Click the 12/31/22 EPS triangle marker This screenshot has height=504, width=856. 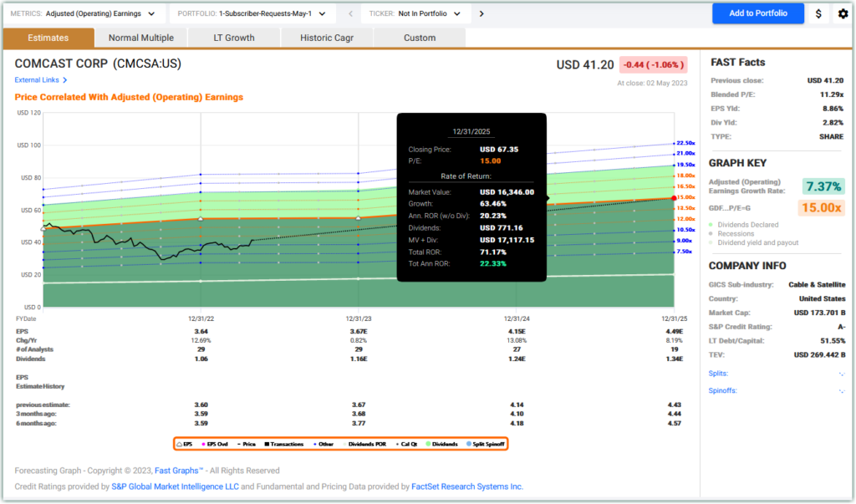(201, 218)
